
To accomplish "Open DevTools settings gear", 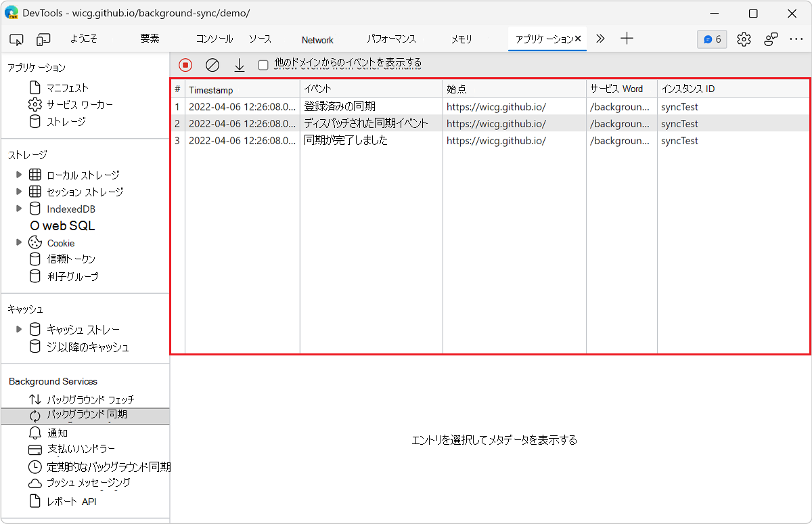I will (744, 39).
